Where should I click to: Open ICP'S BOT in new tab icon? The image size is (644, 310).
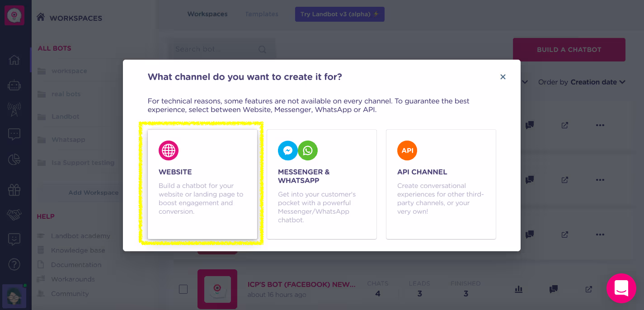tap(588, 289)
